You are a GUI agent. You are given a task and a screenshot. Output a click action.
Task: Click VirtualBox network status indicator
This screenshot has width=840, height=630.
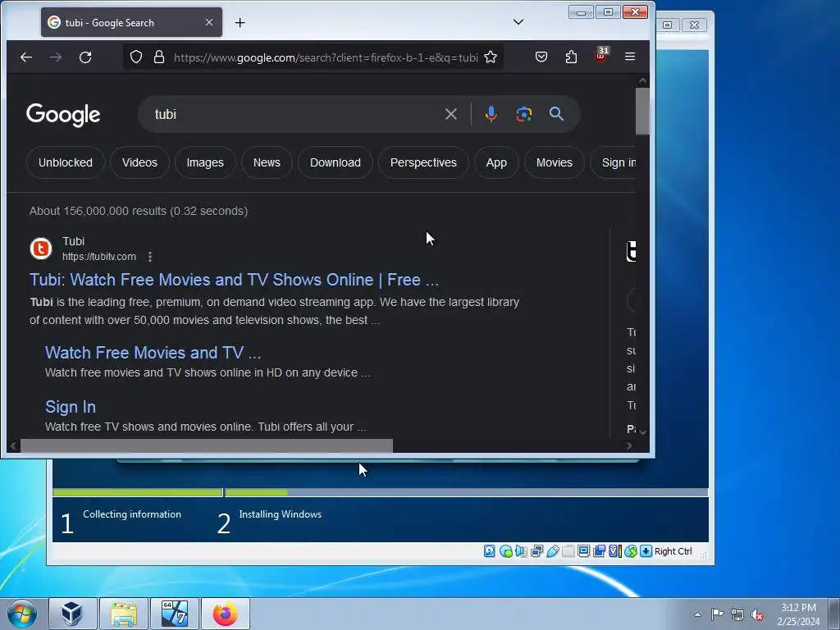click(x=536, y=551)
